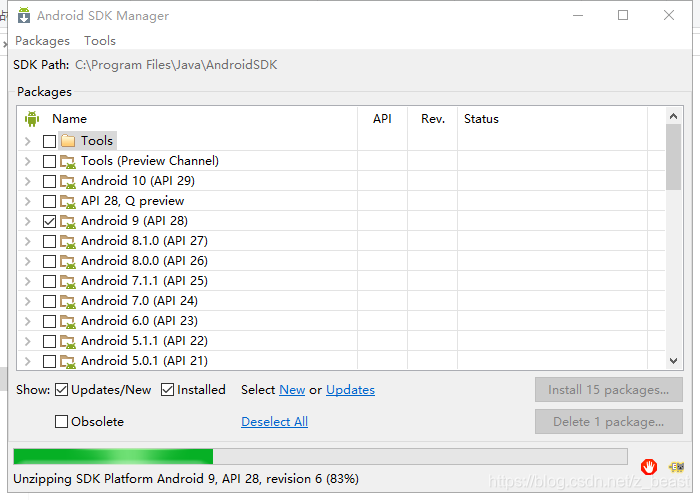Toggle the Updates/New show filter checkbox
Image resolution: width=700 pixels, height=500 pixels.
[61, 390]
